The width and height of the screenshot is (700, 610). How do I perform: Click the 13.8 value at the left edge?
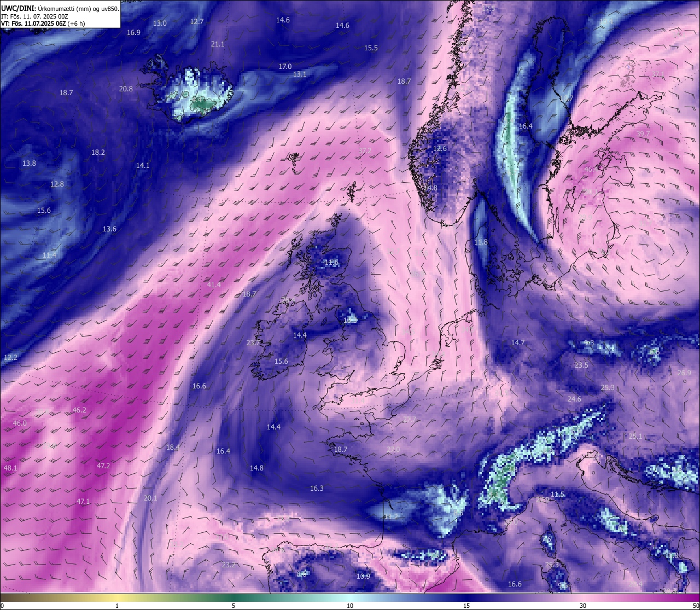29,164
